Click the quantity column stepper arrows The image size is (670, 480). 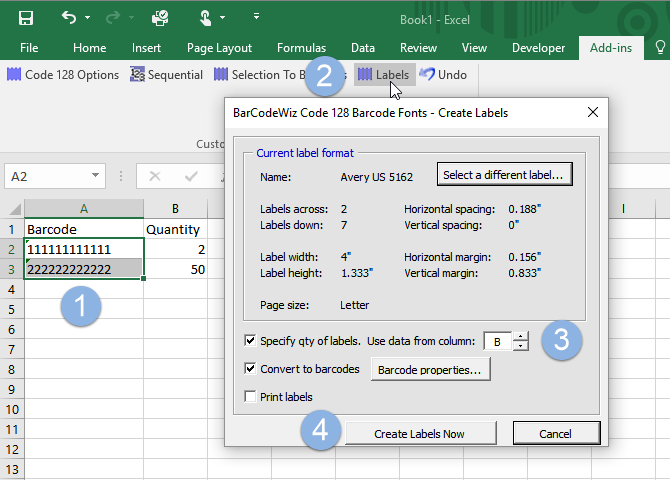tap(520, 342)
